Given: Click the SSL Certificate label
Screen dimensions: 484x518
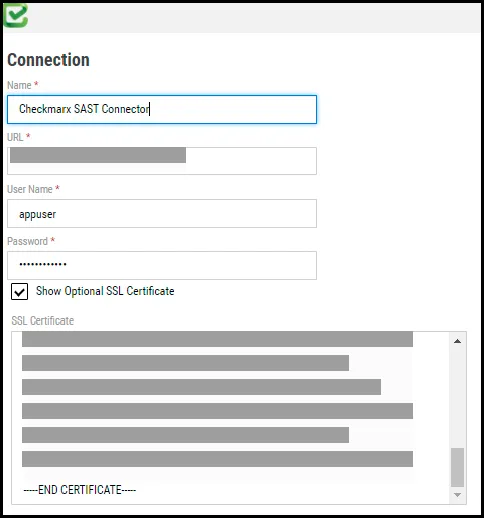Looking at the screenshot, I should point(43,321).
